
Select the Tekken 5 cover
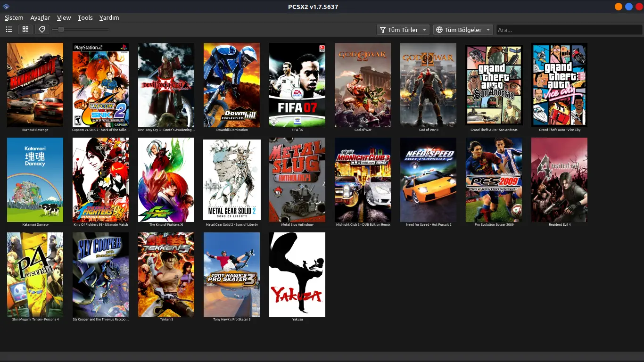pyautogui.click(x=166, y=274)
